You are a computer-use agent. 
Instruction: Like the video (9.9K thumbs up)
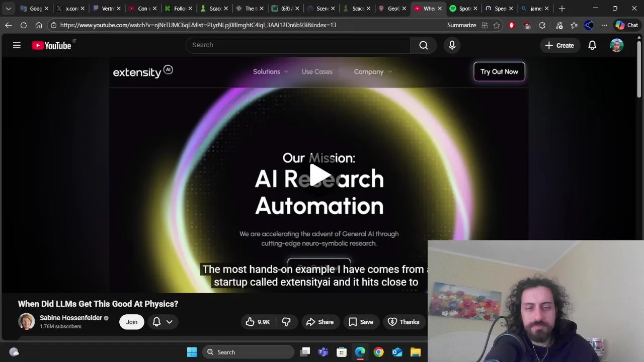[x=258, y=322]
